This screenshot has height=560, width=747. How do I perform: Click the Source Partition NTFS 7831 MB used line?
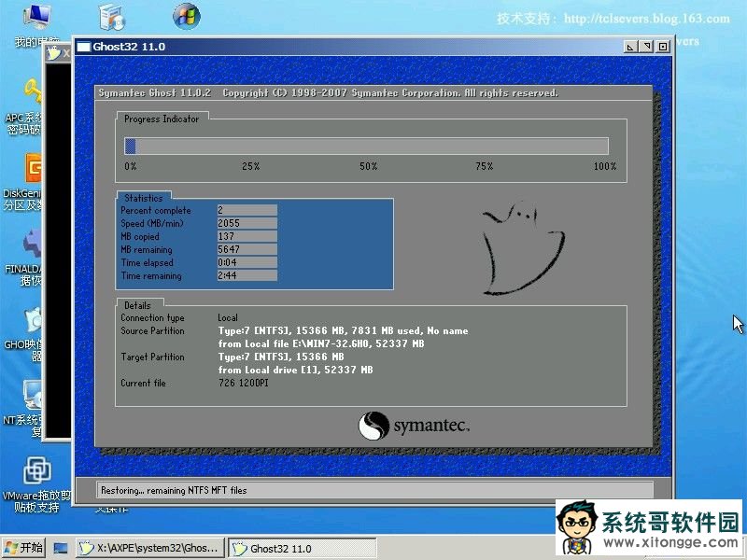click(343, 331)
